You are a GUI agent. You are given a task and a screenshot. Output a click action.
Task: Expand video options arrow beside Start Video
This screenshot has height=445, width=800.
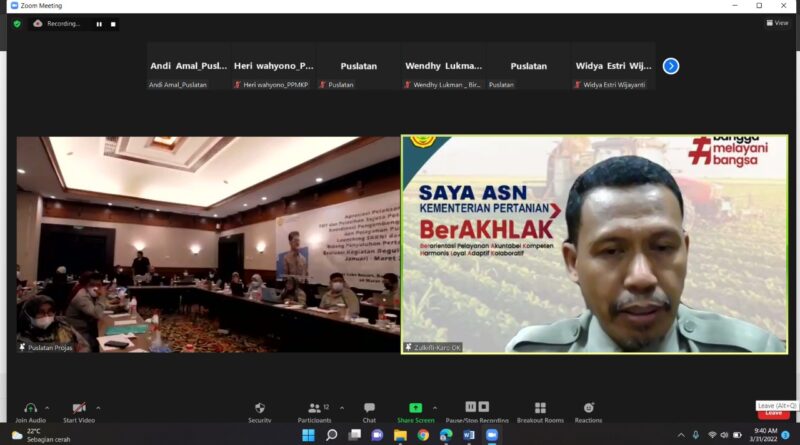pos(98,408)
